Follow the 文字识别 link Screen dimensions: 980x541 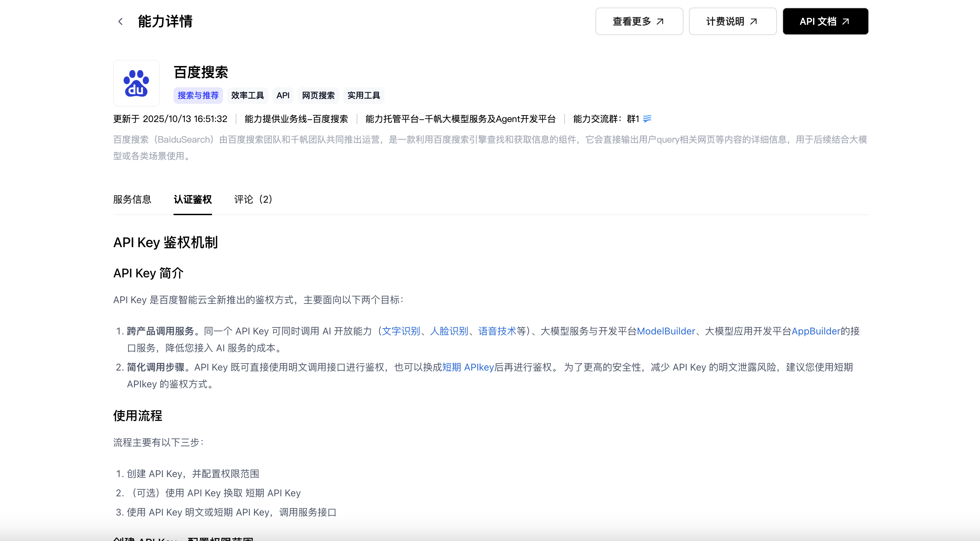401,331
